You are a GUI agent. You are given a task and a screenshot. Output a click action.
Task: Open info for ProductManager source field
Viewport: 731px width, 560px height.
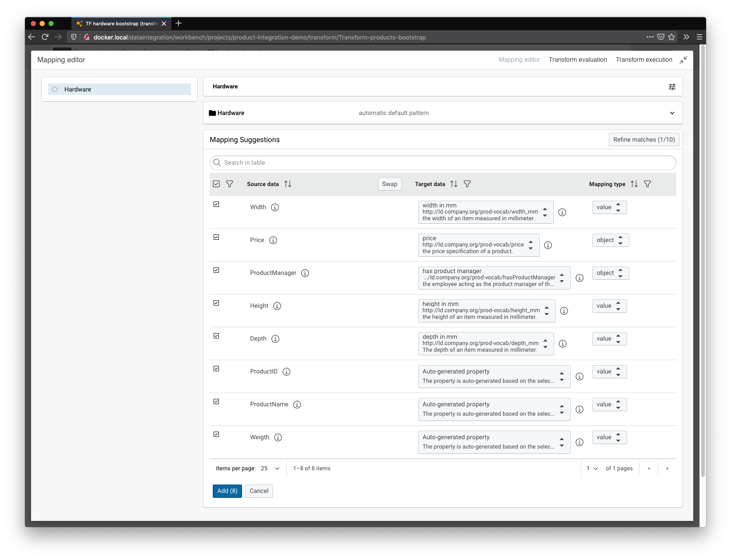point(305,273)
